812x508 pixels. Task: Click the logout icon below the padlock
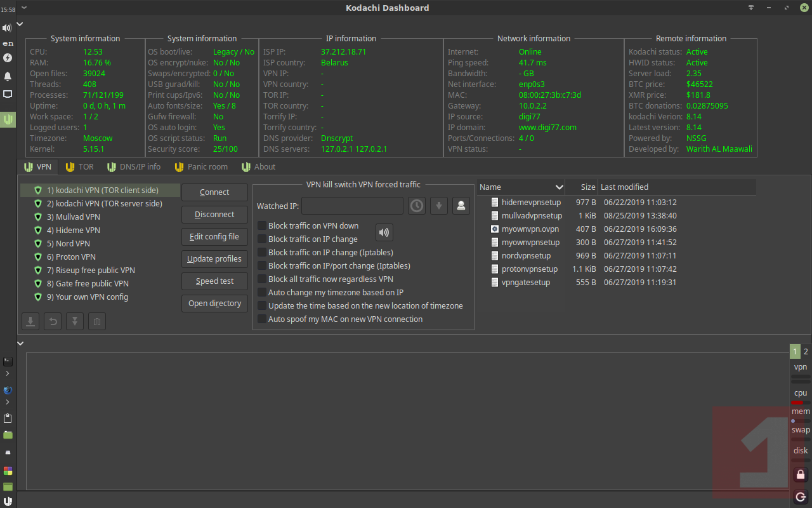point(801,497)
